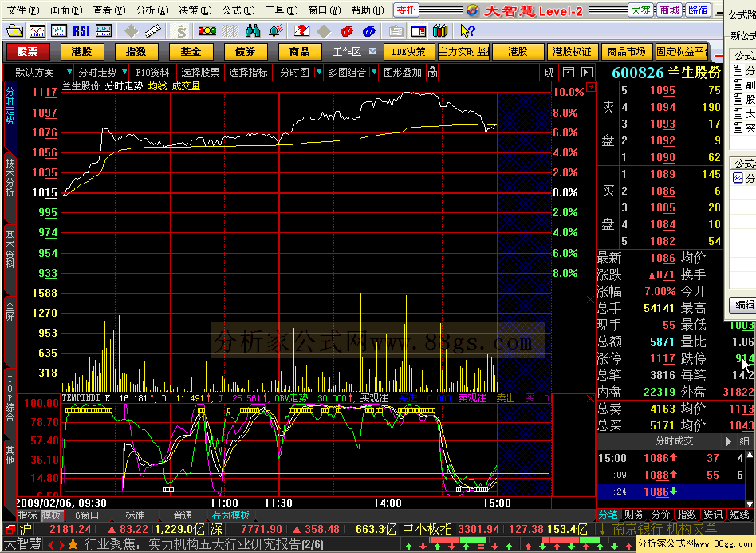Click the 图形叠加 toolbar item
Image resolution: width=756 pixels, height=553 pixels.
pos(403,73)
